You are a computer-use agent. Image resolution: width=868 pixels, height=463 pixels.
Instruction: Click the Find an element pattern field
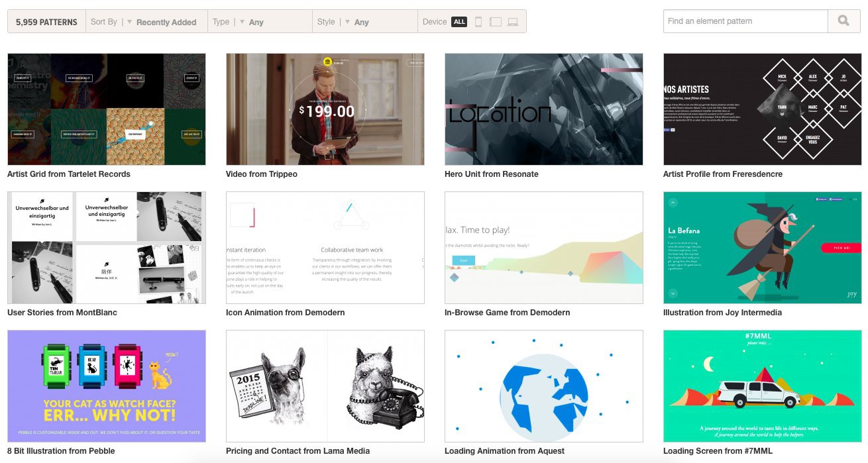(x=745, y=21)
